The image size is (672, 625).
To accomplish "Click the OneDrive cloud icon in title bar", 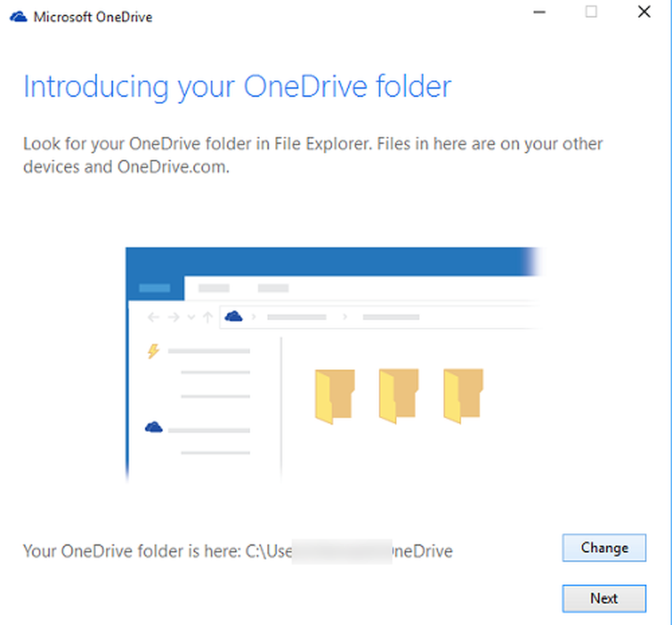I will (18, 17).
